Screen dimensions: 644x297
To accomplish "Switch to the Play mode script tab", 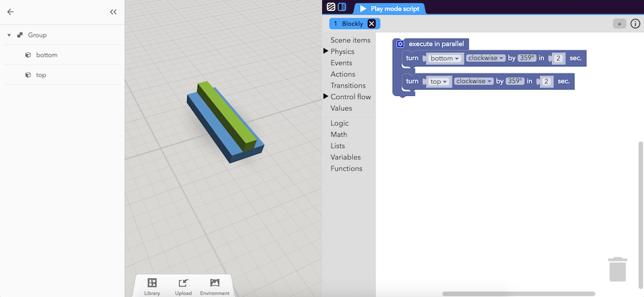I will [x=390, y=8].
